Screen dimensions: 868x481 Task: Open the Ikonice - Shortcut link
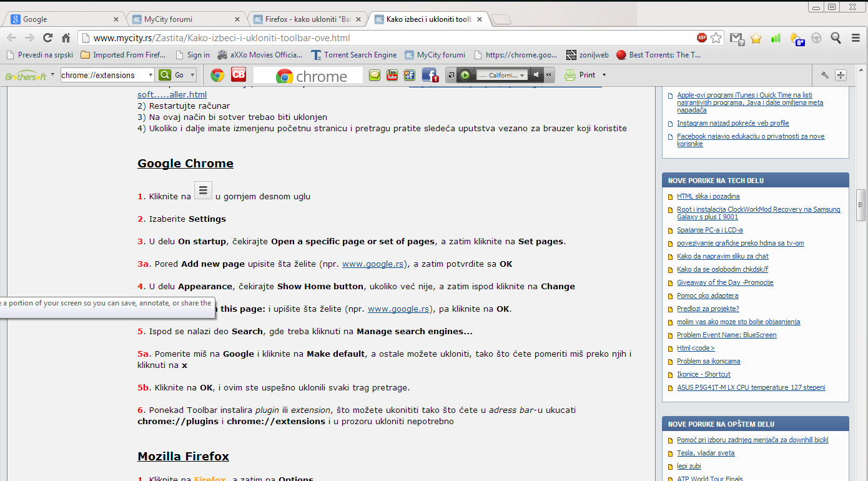click(x=704, y=374)
